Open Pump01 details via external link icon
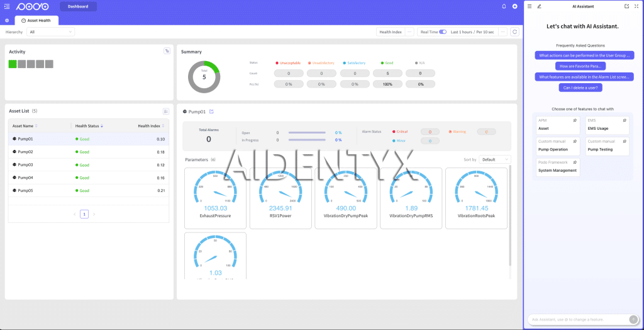The width and height of the screenshot is (644, 330). (x=211, y=111)
